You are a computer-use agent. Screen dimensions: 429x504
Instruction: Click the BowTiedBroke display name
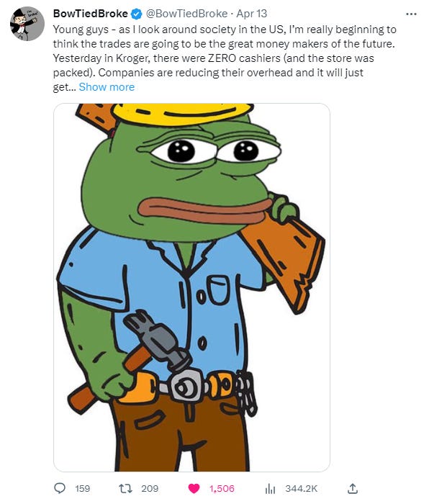(90, 14)
